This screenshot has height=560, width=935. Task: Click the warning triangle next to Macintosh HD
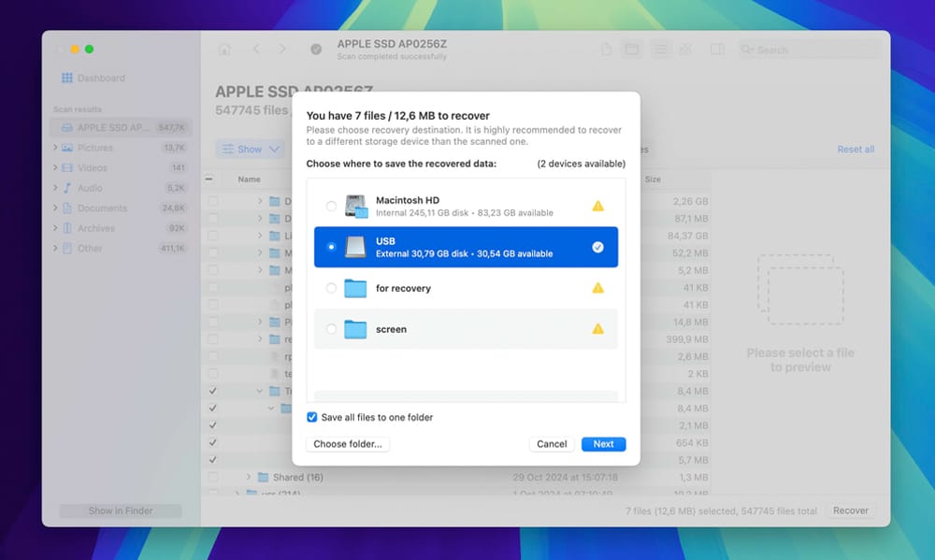click(597, 204)
